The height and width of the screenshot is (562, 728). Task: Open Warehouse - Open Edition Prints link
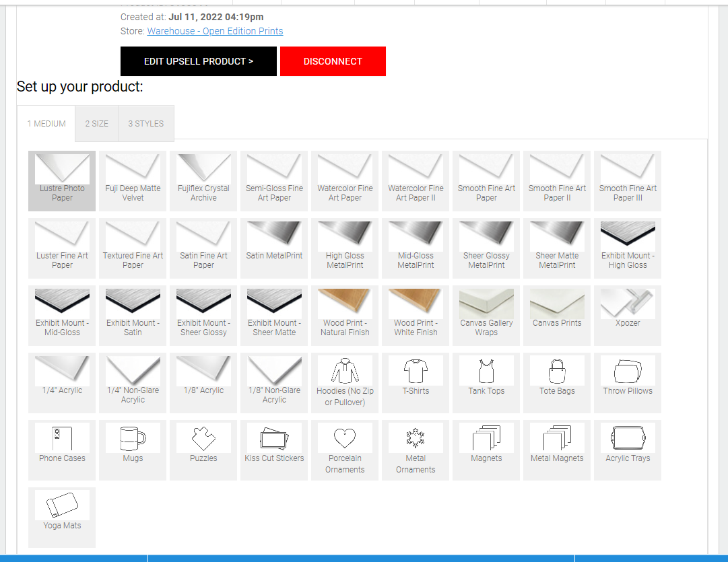tap(215, 31)
